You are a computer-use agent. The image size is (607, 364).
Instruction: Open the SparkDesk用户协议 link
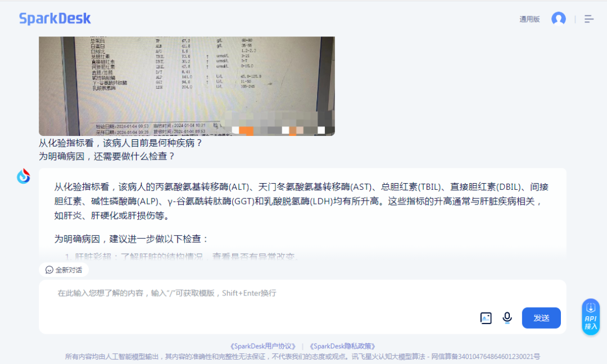coord(263,346)
